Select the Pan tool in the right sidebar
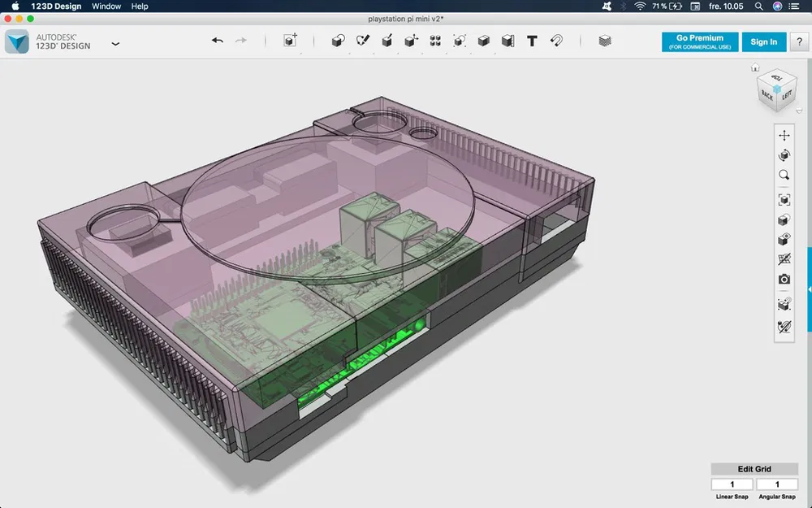The height and width of the screenshot is (508, 812). [784, 135]
